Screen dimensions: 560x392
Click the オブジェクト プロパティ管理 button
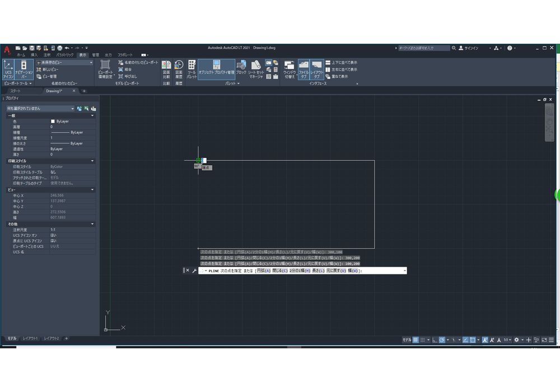coord(216,69)
